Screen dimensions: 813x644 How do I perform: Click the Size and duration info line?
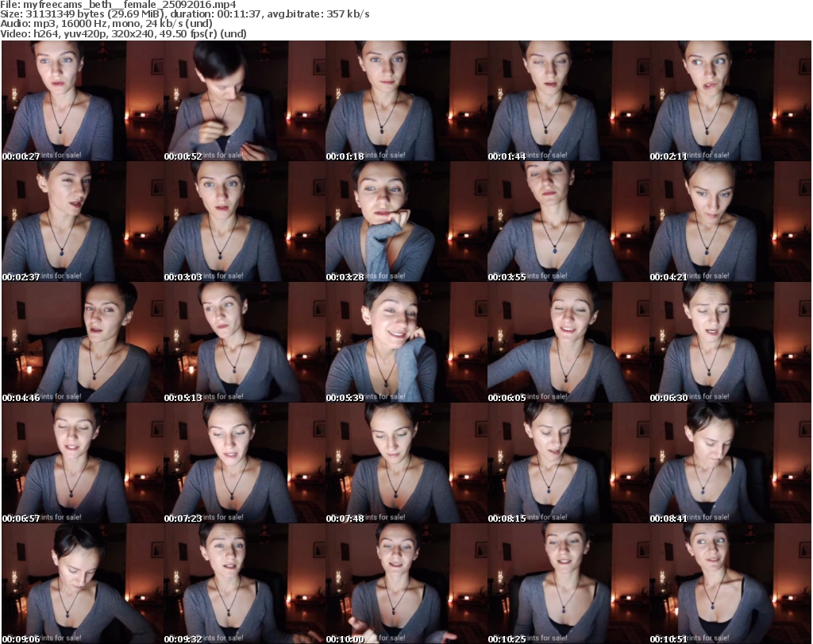pyautogui.click(x=185, y=14)
